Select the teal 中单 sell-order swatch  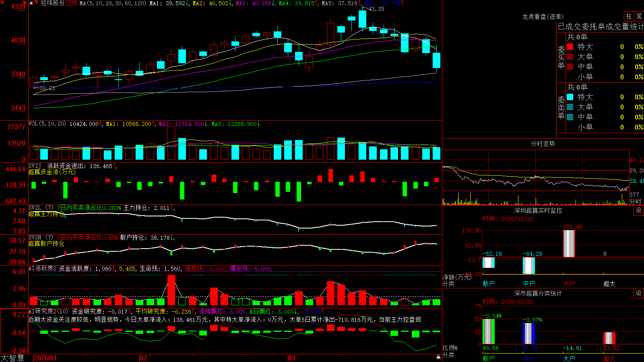coord(570,117)
